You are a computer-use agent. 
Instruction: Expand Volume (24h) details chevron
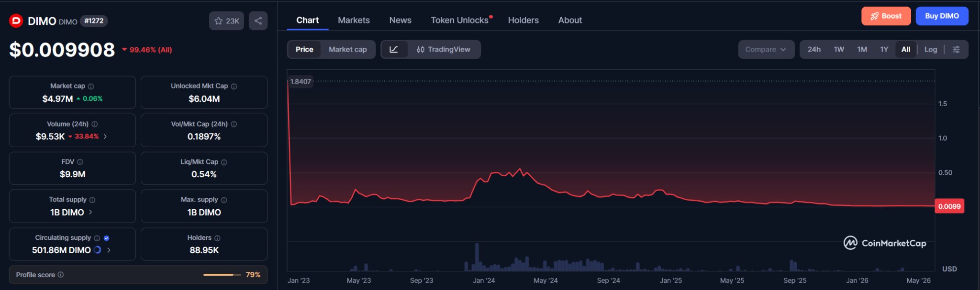105,137
